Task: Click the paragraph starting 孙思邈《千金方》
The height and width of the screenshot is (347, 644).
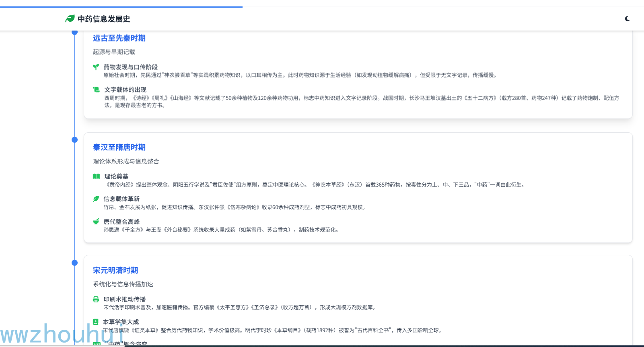Action: [x=222, y=230]
